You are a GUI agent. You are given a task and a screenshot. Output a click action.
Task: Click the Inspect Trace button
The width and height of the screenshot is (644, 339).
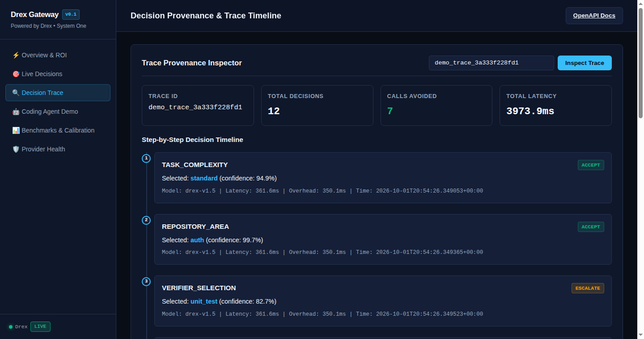(x=585, y=63)
